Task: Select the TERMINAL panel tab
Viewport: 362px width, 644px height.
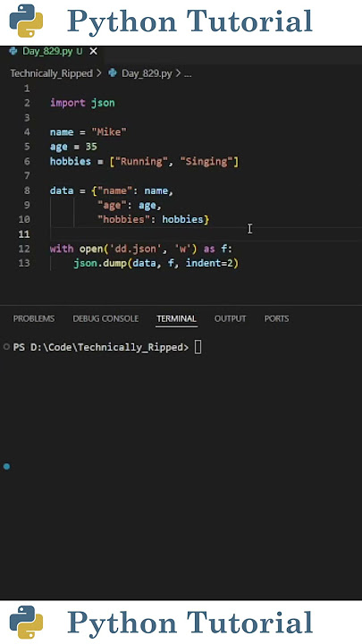Action: click(x=176, y=318)
